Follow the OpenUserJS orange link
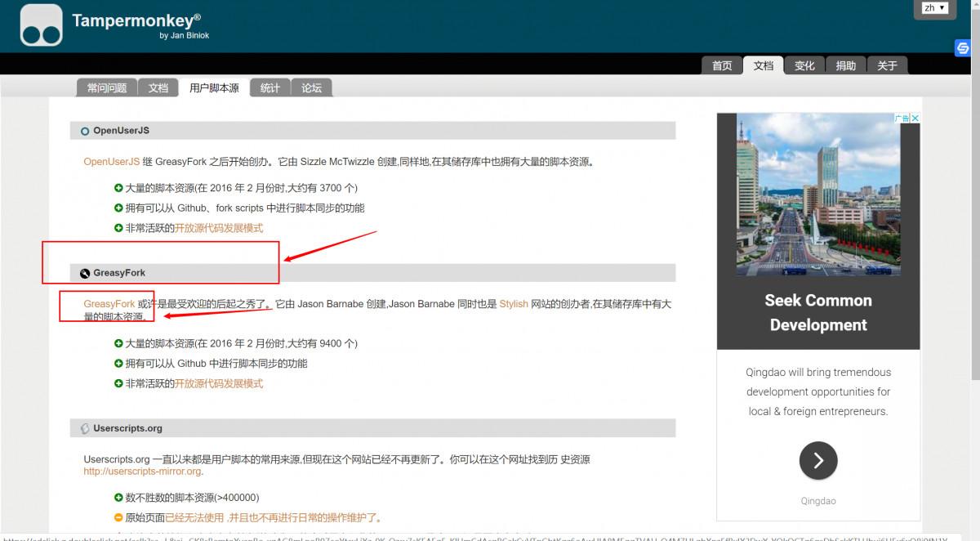This screenshot has width=980, height=541. (111, 162)
